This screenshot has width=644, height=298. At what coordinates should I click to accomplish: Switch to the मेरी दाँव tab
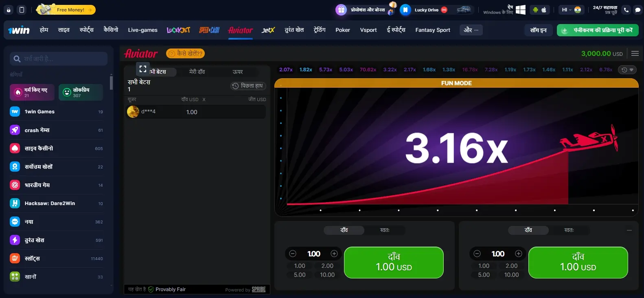click(197, 72)
